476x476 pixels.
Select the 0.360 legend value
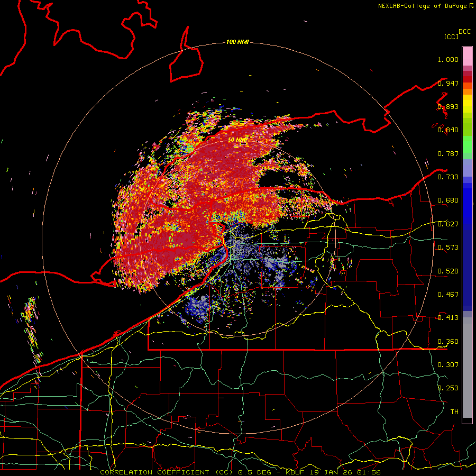(448, 342)
